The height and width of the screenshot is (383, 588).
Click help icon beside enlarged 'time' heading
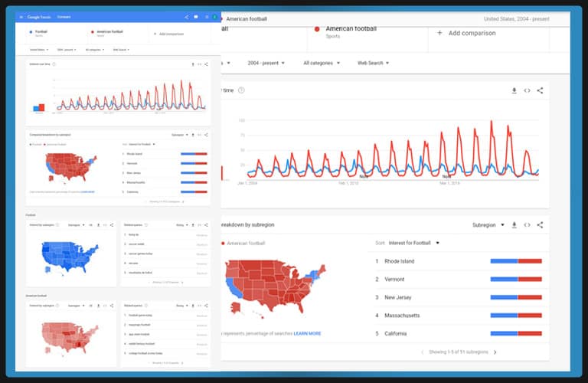click(241, 90)
